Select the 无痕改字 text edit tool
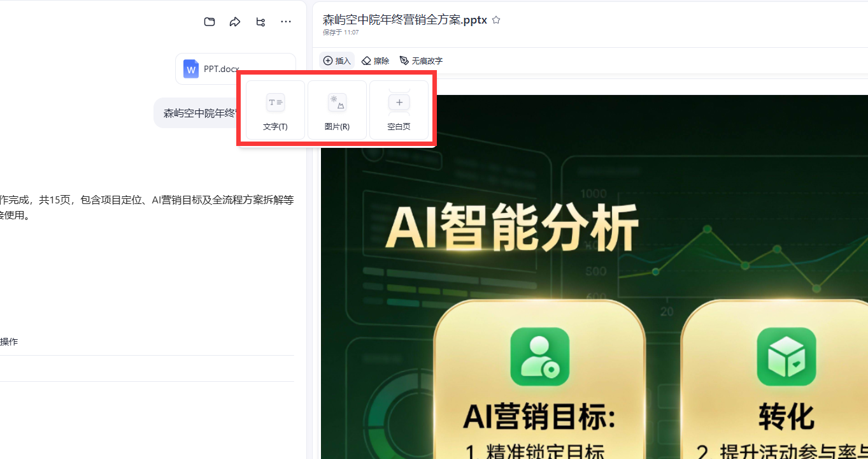 [421, 61]
